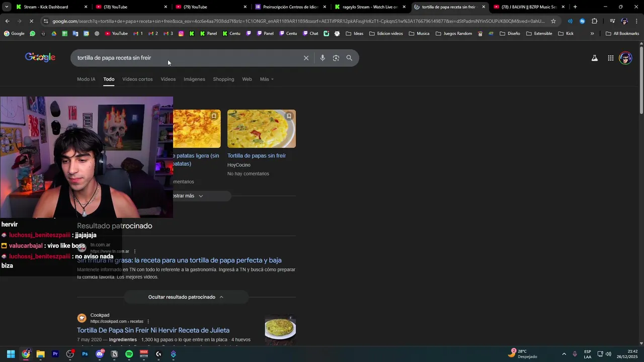Viewport: 644px width, 362px height.
Task: Expand the Más search filter dropdown
Action: [267, 79]
